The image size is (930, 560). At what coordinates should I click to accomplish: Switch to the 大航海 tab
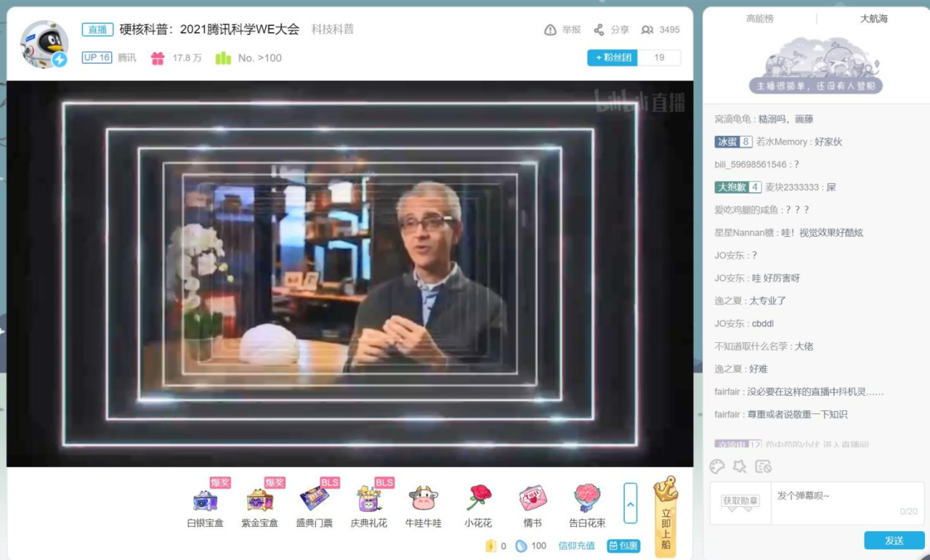[874, 19]
